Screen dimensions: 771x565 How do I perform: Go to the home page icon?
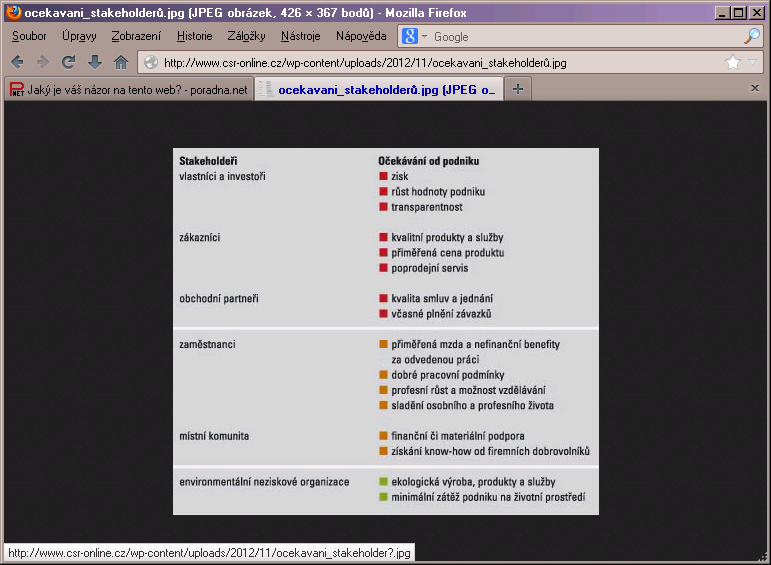point(121,62)
